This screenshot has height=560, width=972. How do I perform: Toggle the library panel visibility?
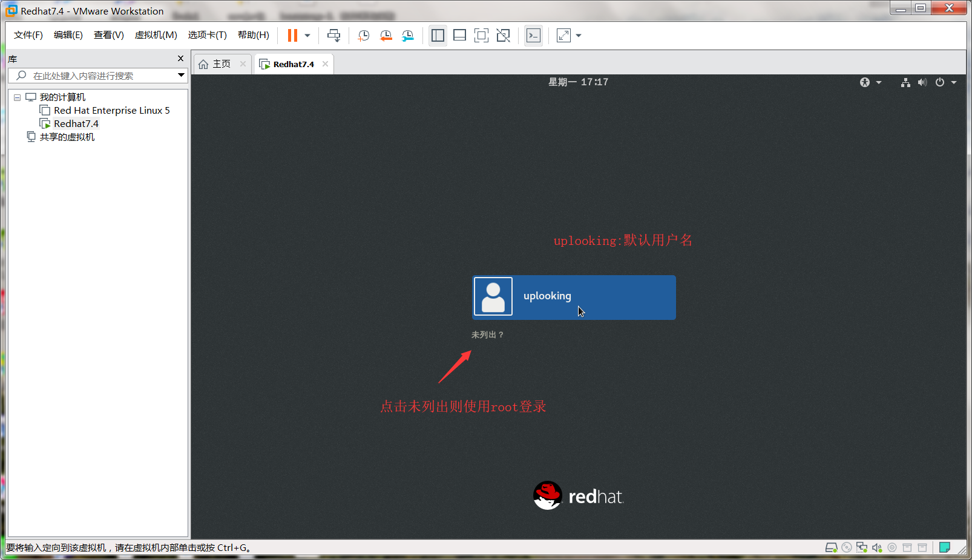(438, 35)
